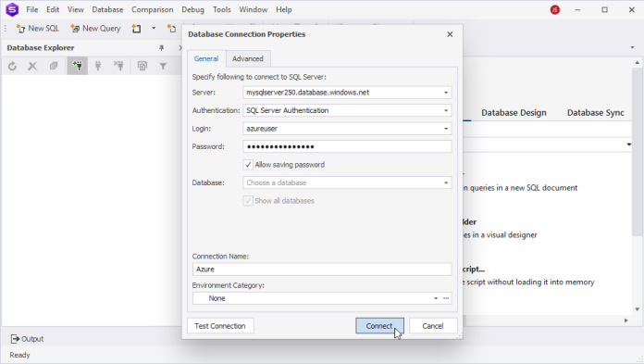Switch to the Advanced tab
644x364 pixels.
(248, 59)
